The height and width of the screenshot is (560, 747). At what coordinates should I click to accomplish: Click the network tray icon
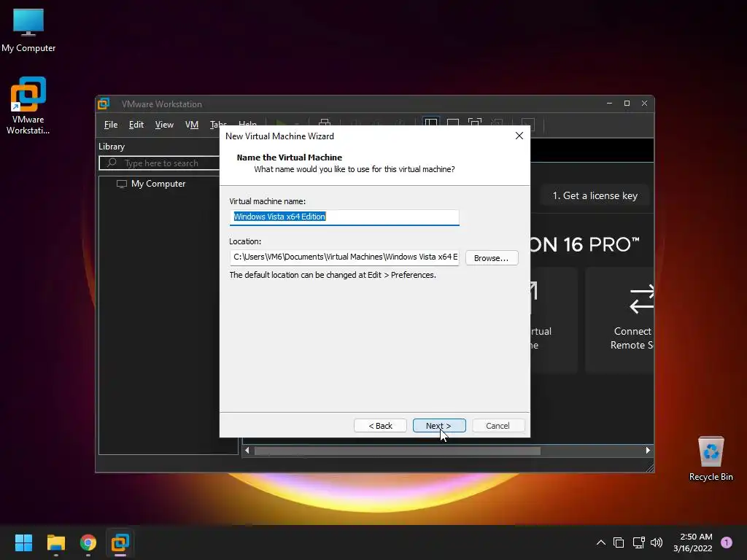[638, 542]
